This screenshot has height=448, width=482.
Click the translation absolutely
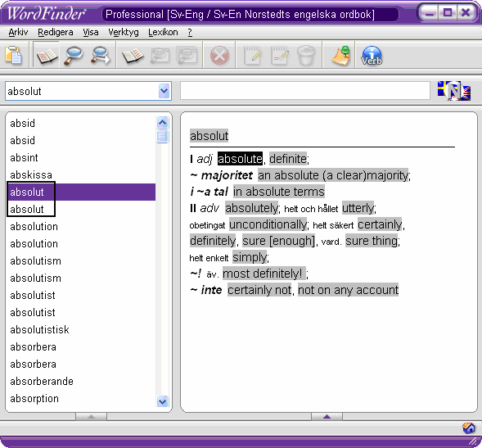(x=252, y=208)
